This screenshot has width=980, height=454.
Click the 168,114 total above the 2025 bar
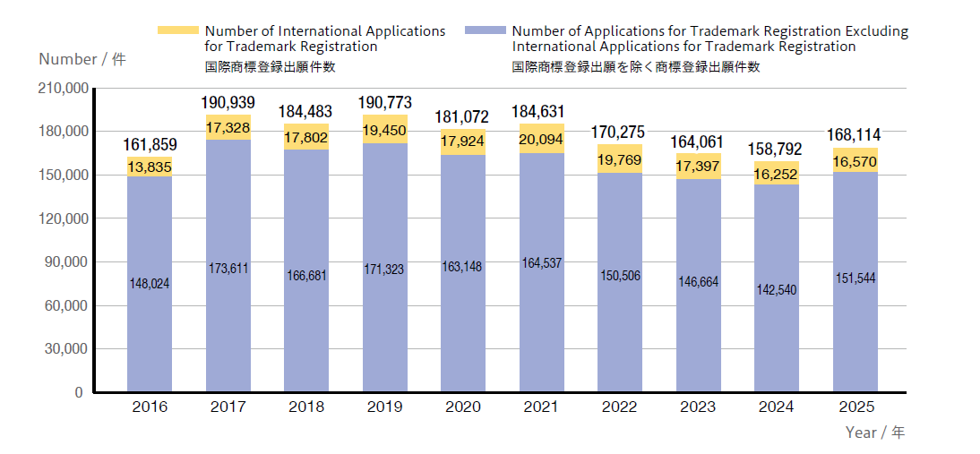[855, 135]
